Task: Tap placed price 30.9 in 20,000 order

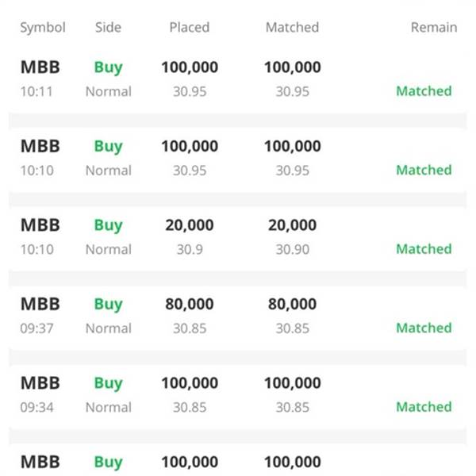Action: pos(190,249)
